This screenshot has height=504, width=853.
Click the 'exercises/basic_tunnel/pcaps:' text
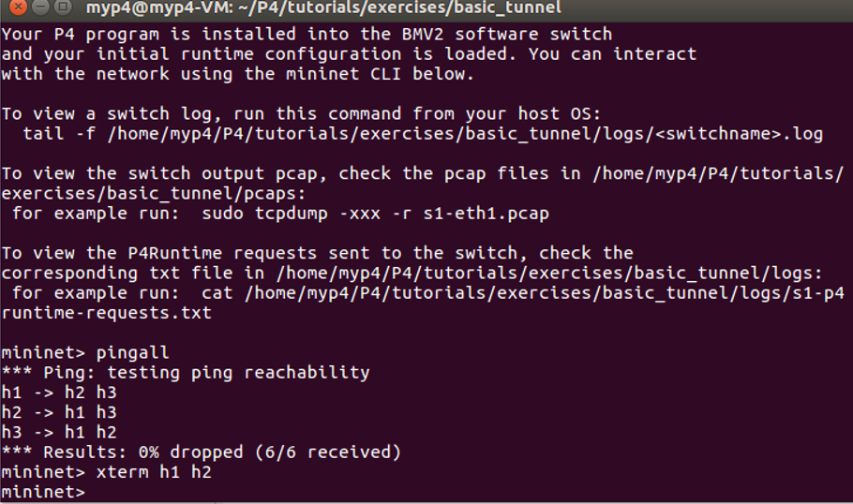click(154, 194)
